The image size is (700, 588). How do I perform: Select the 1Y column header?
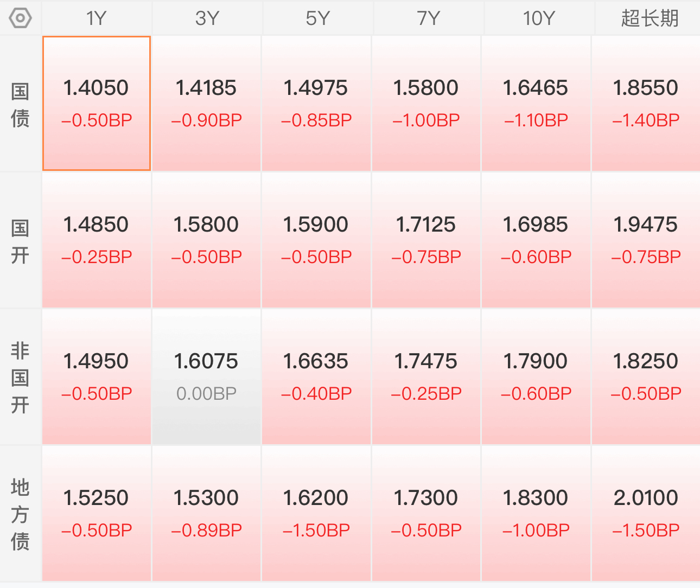[97, 18]
